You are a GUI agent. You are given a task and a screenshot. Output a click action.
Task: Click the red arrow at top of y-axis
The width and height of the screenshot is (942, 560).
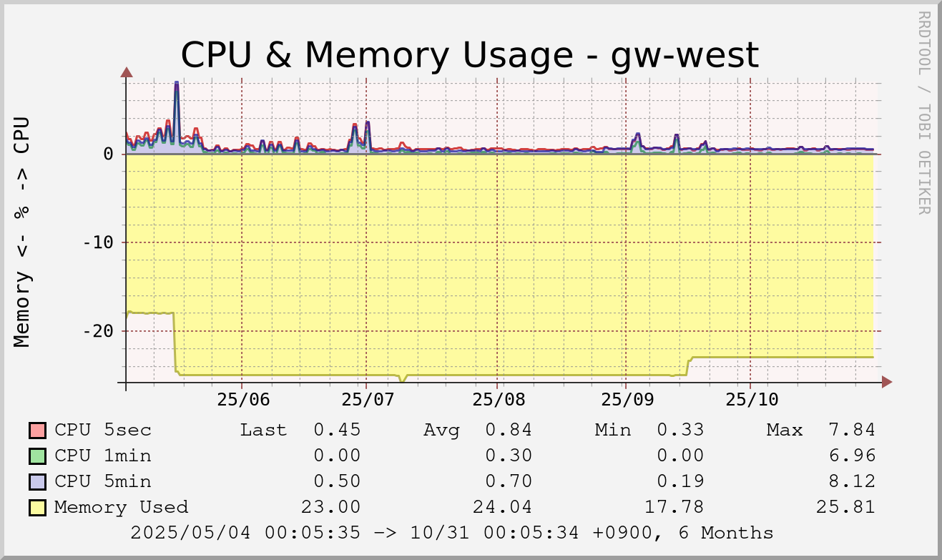127,72
